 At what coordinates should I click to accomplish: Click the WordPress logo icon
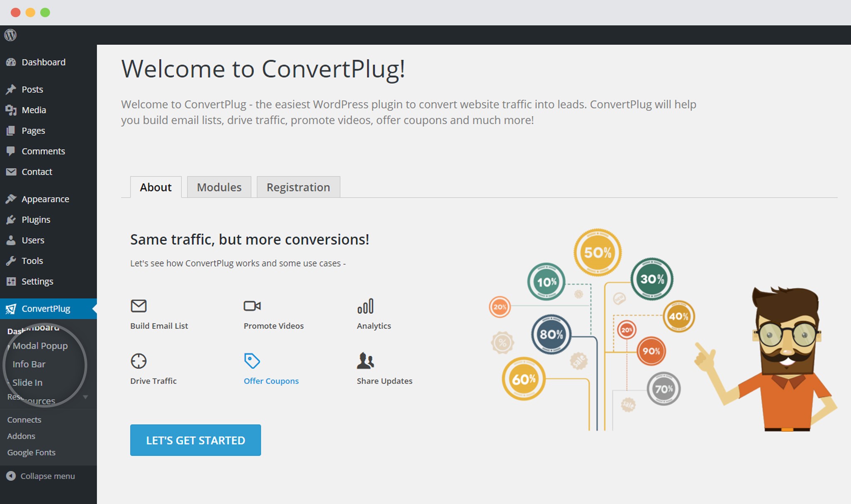point(10,35)
